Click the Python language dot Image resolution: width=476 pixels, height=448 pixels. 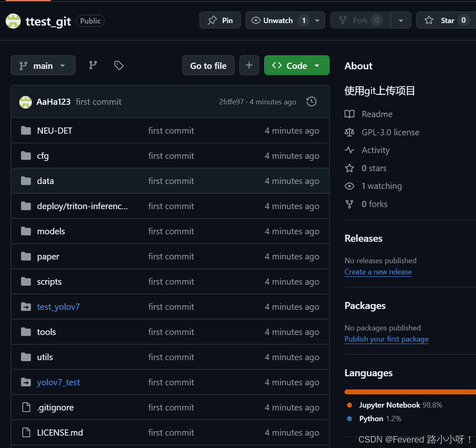point(349,419)
